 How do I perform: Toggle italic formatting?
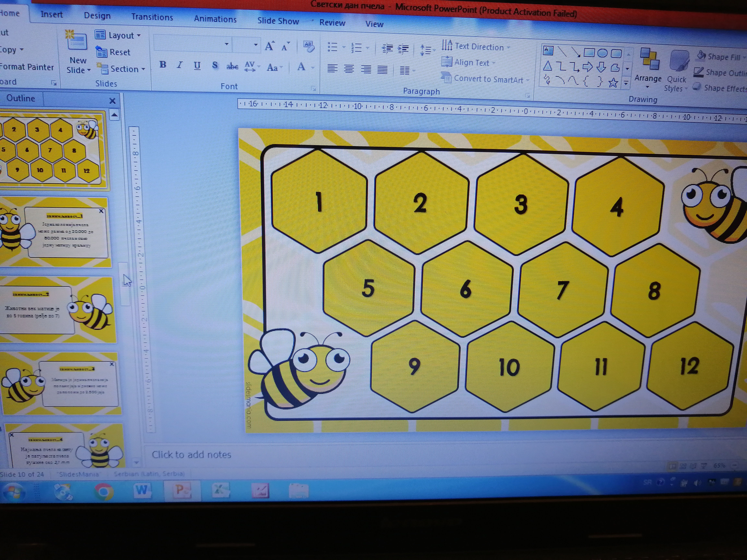180,65
